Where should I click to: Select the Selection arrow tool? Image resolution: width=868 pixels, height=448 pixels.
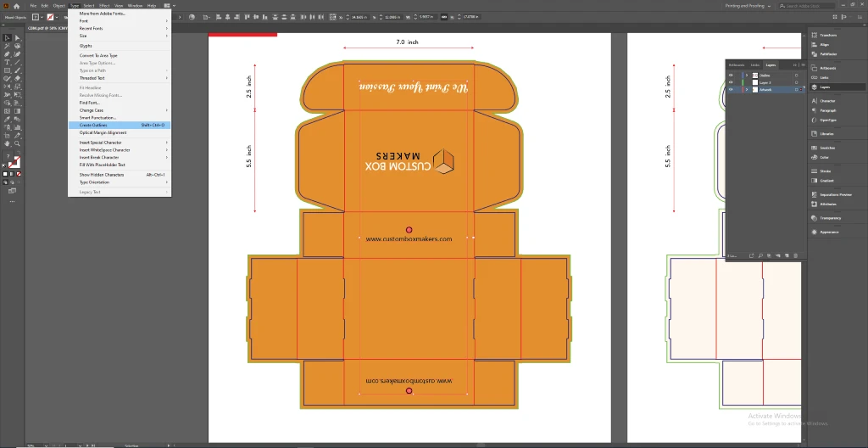tap(8, 38)
